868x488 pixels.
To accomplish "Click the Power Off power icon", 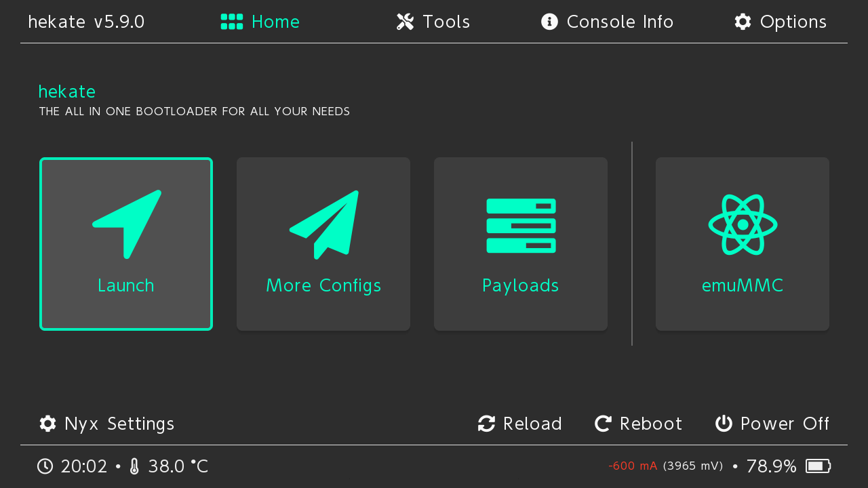I will (724, 424).
